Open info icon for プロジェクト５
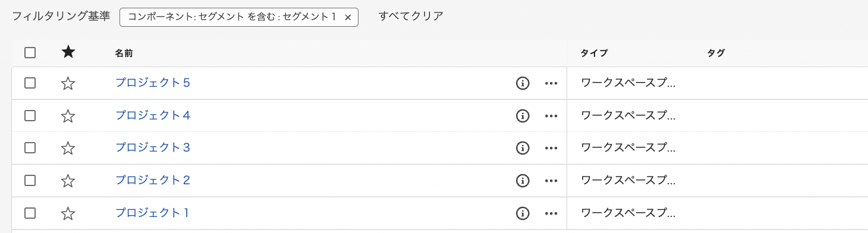Image resolution: width=868 pixels, height=233 pixels. point(523,83)
